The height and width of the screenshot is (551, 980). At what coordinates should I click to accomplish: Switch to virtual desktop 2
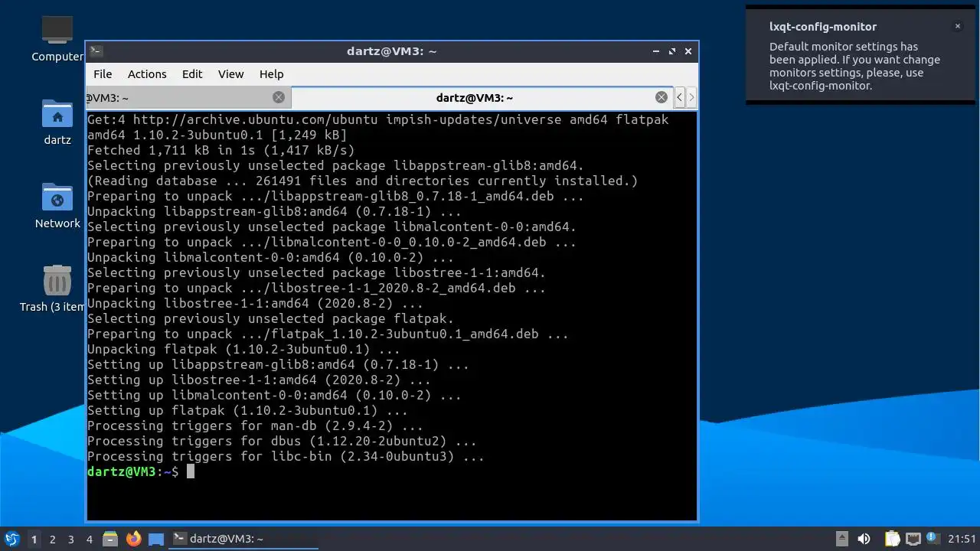tap(52, 539)
